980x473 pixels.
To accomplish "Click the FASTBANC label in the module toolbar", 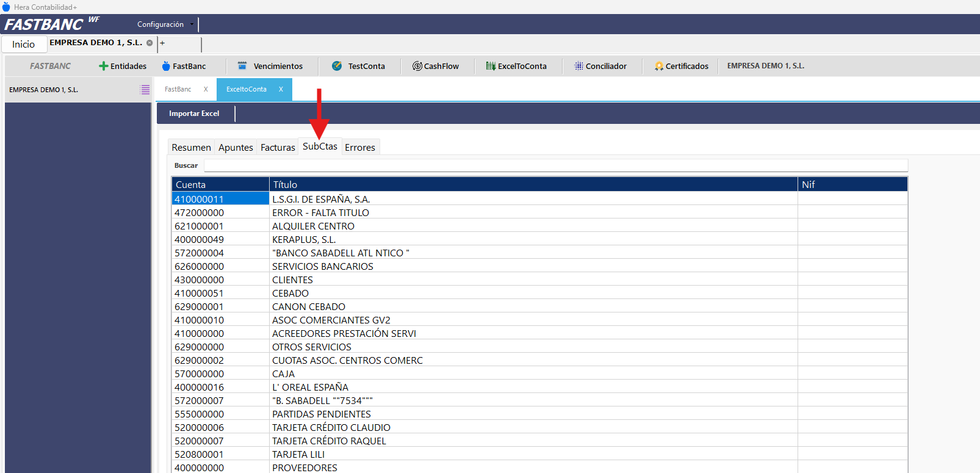I will (50, 66).
